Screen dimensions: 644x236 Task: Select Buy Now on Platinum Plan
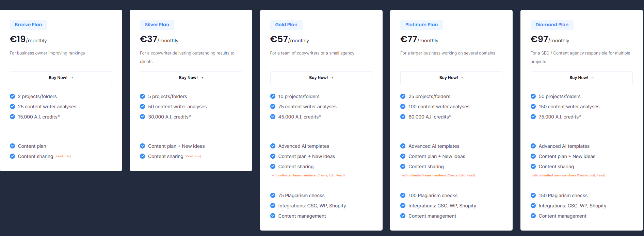[451, 78]
